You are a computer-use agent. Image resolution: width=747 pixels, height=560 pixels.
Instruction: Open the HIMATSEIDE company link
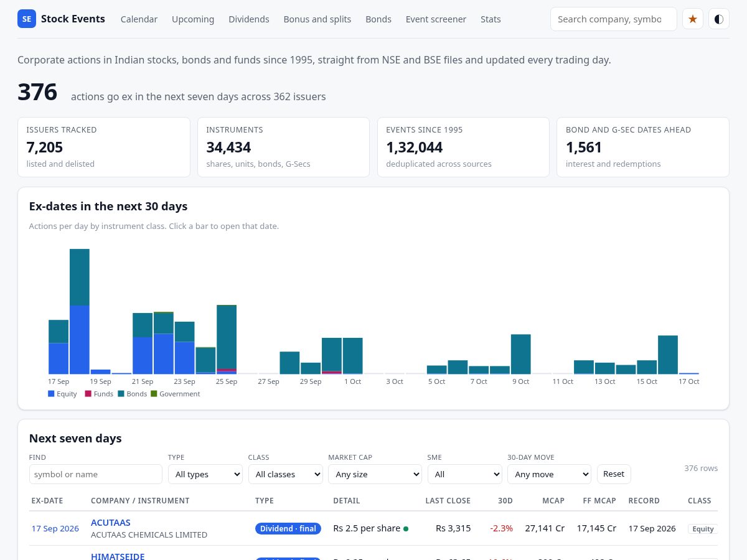tap(118, 556)
